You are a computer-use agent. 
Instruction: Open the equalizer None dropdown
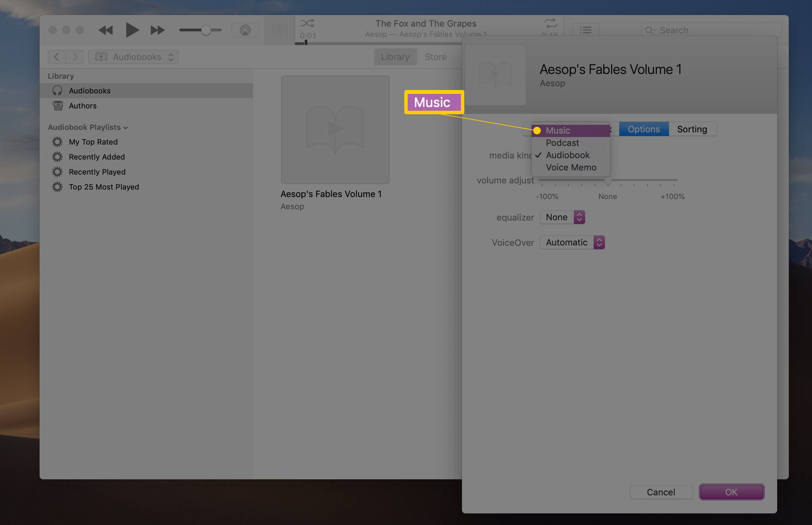(563, 217)
